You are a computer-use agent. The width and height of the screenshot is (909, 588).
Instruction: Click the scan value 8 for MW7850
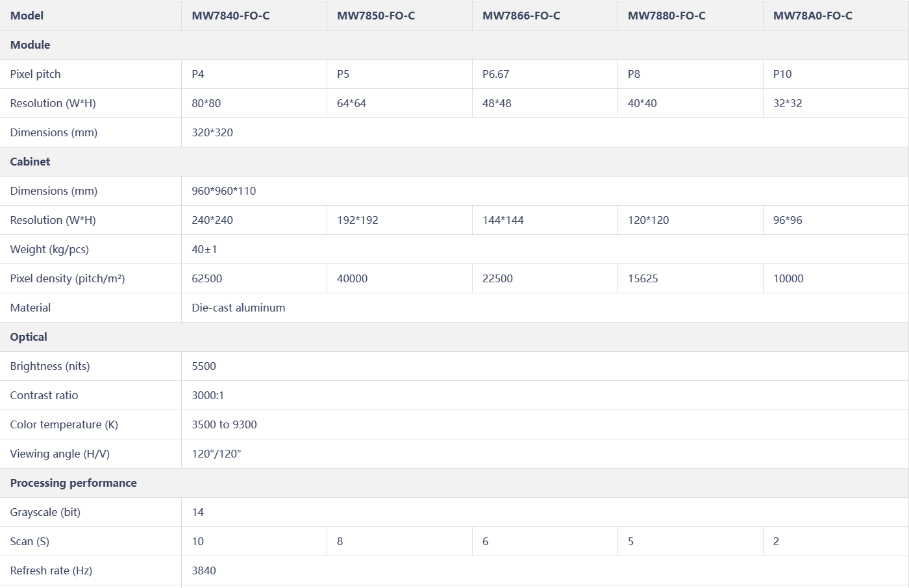click(340, 541)
